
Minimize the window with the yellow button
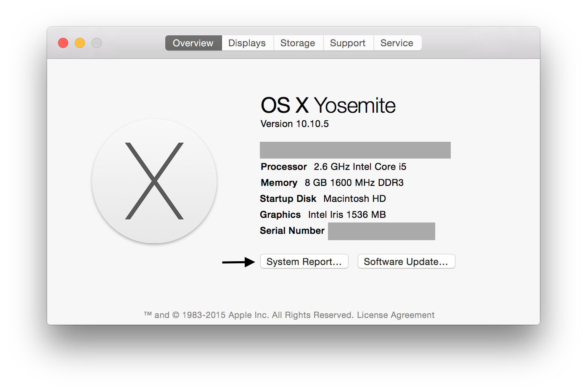coord(80,43)
